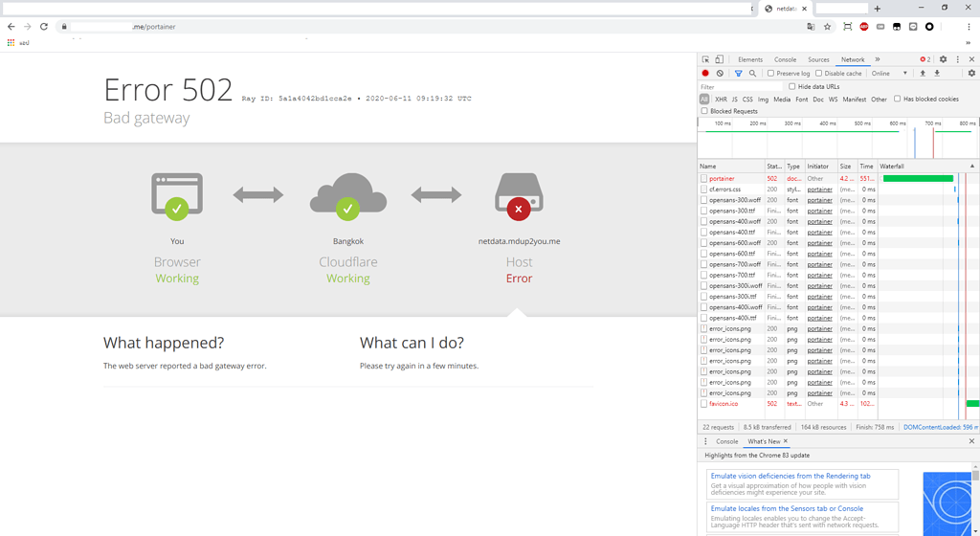
Task: Sort requests by Name column header
Action: [731, 167]
